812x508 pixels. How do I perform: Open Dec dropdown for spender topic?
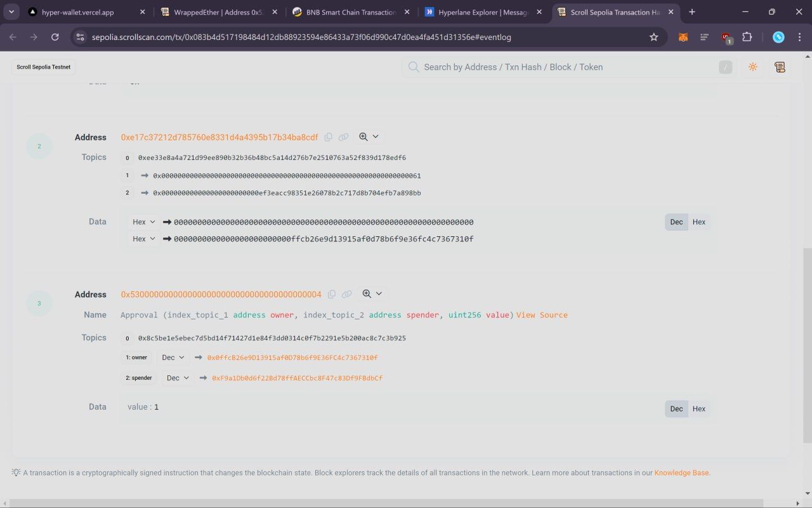click(178, 378)
